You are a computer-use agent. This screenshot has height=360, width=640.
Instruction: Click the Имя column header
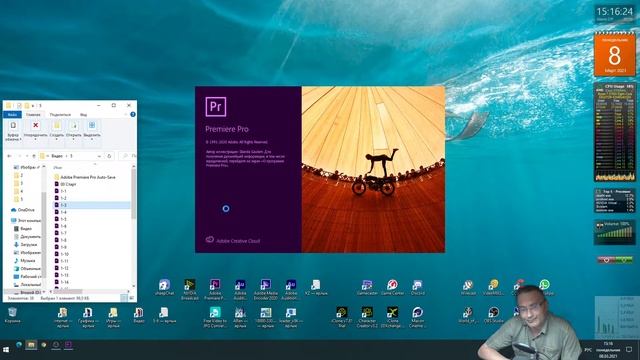click(x=58, y=167)
